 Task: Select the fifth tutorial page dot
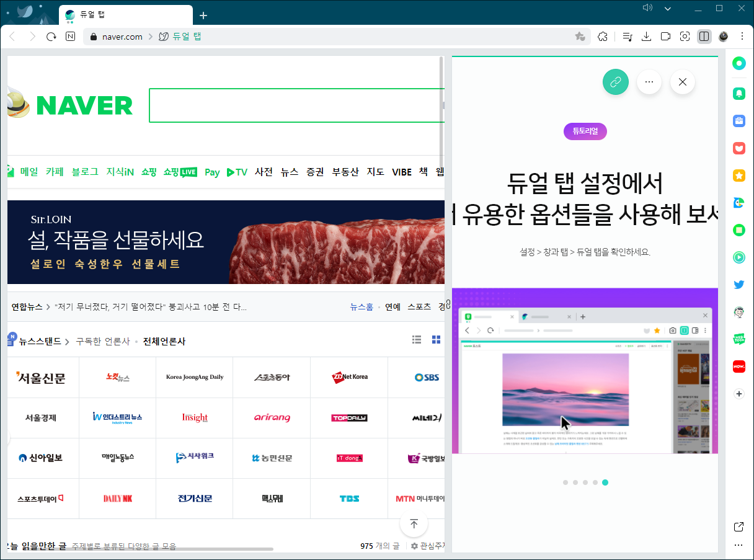tap(605, 482)
